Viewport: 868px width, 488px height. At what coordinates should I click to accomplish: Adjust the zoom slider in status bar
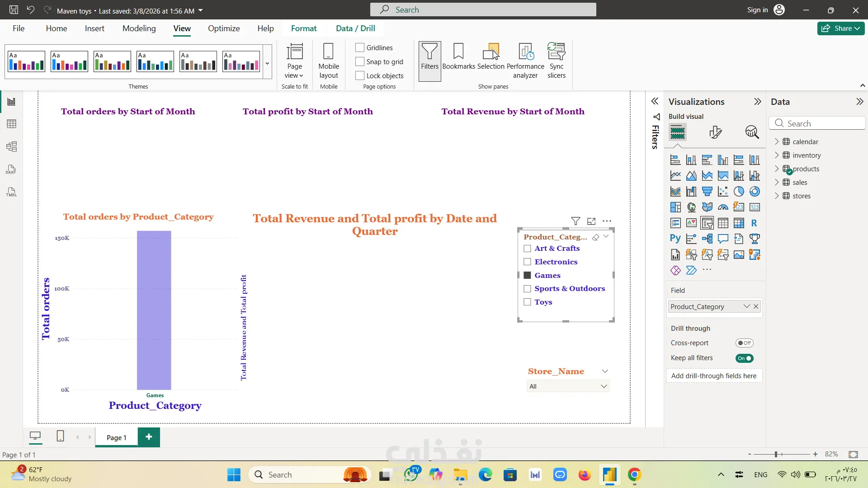click(x=776, y=454)
